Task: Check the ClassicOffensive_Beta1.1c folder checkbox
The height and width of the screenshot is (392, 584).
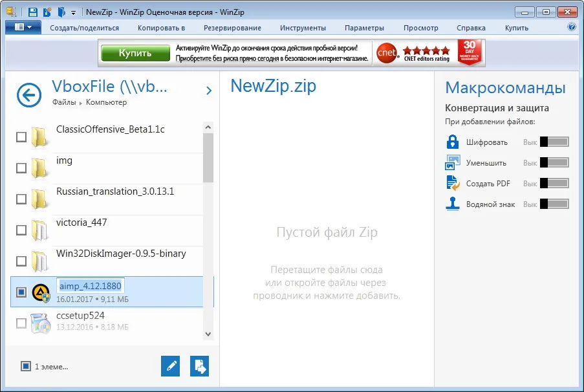Action: [x=21, y=136]
